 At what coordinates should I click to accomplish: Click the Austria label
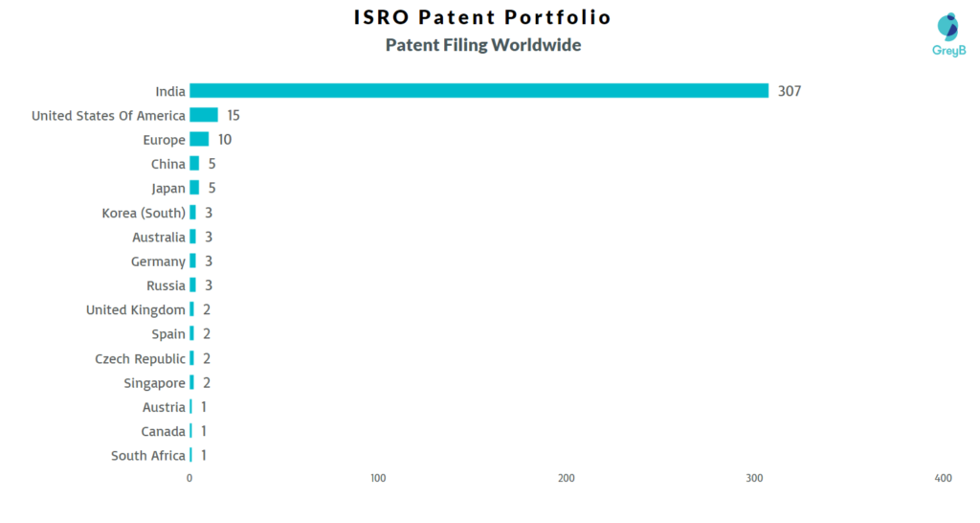tap(164, 407)
